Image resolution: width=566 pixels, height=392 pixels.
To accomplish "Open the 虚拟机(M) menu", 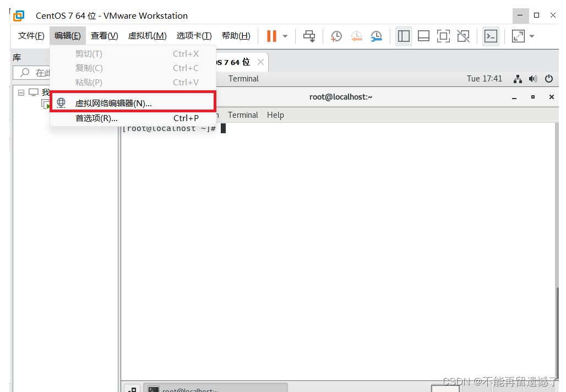I will click(147, 36).
